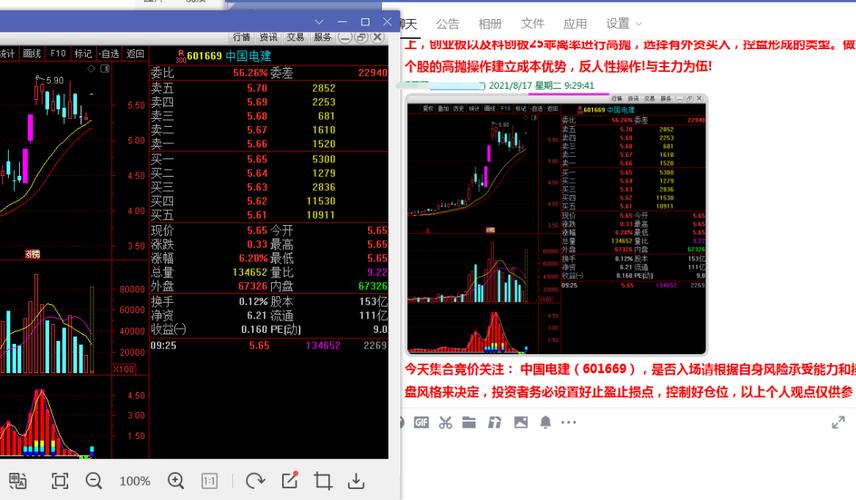Open the 相册 tab in chat window

pos(490,23)
